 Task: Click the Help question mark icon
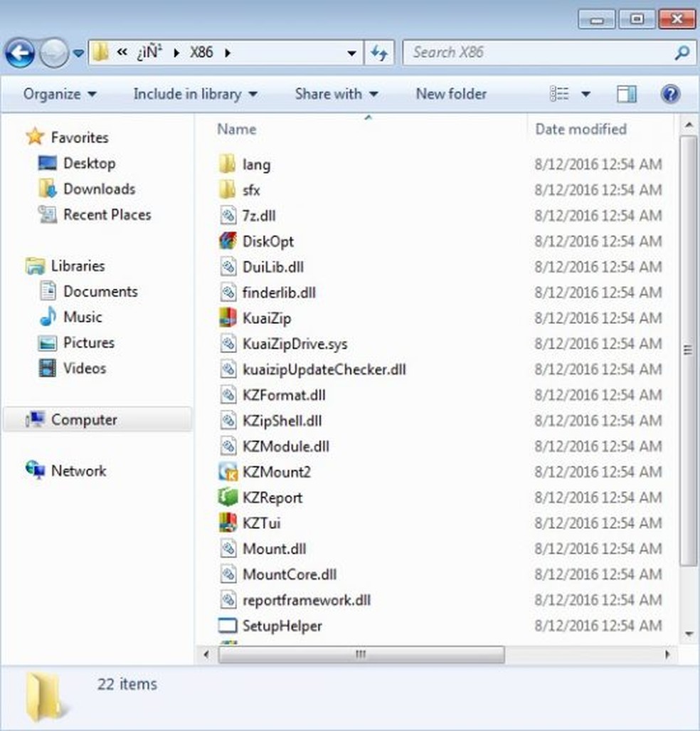(670, 94)
